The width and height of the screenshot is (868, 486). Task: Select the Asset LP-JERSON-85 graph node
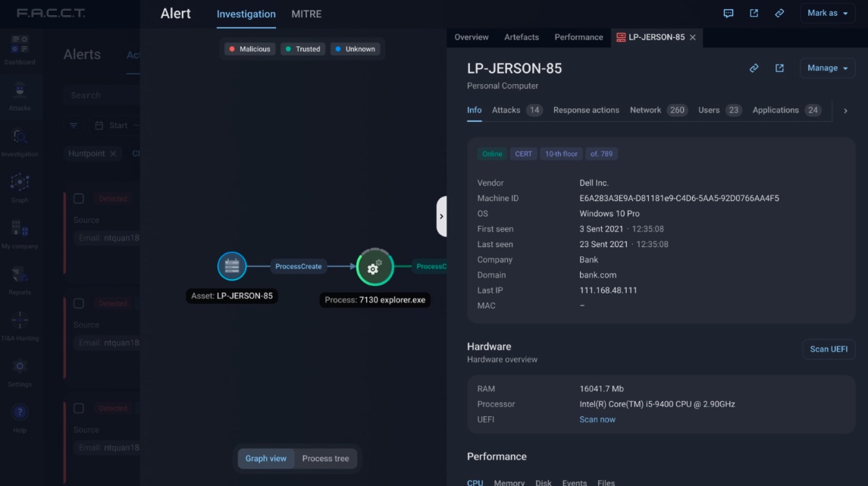pyautogui.click(x=232, y=266)
